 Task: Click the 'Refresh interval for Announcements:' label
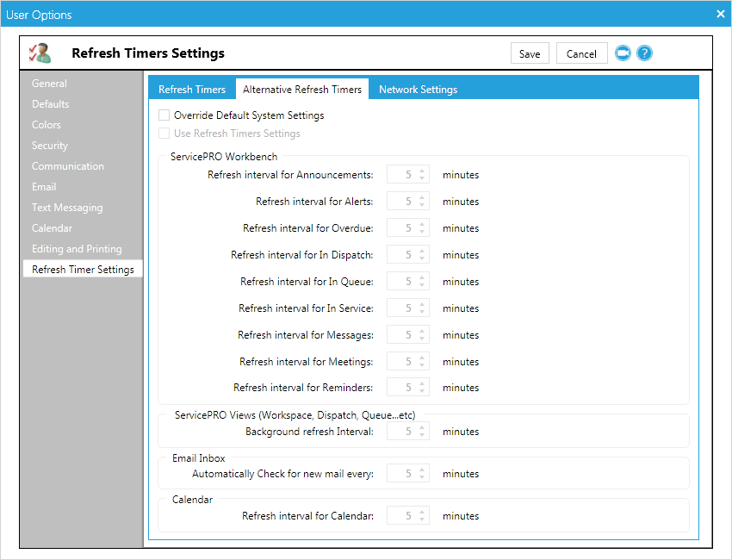[290, 175]
